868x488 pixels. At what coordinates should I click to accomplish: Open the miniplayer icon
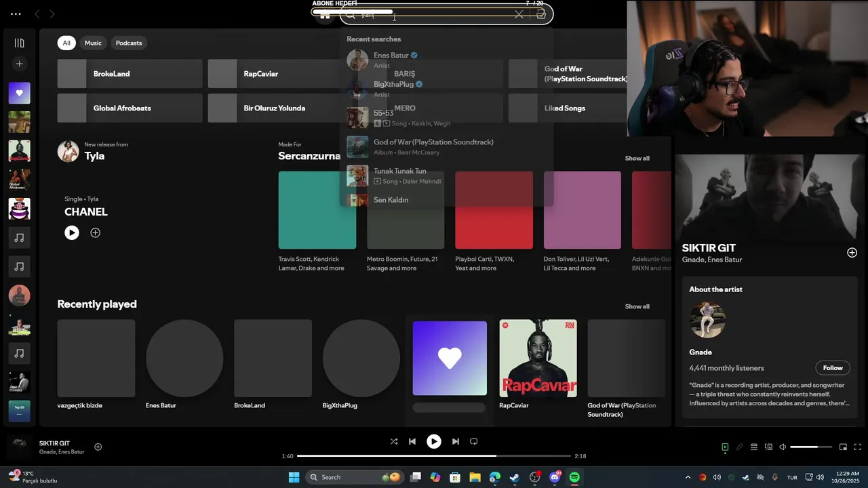(843, 447)
